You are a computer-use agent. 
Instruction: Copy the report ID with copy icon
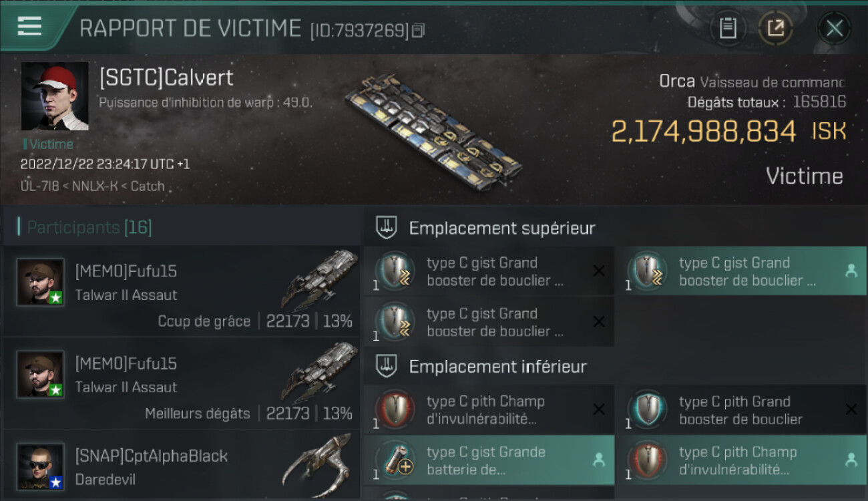419,30
